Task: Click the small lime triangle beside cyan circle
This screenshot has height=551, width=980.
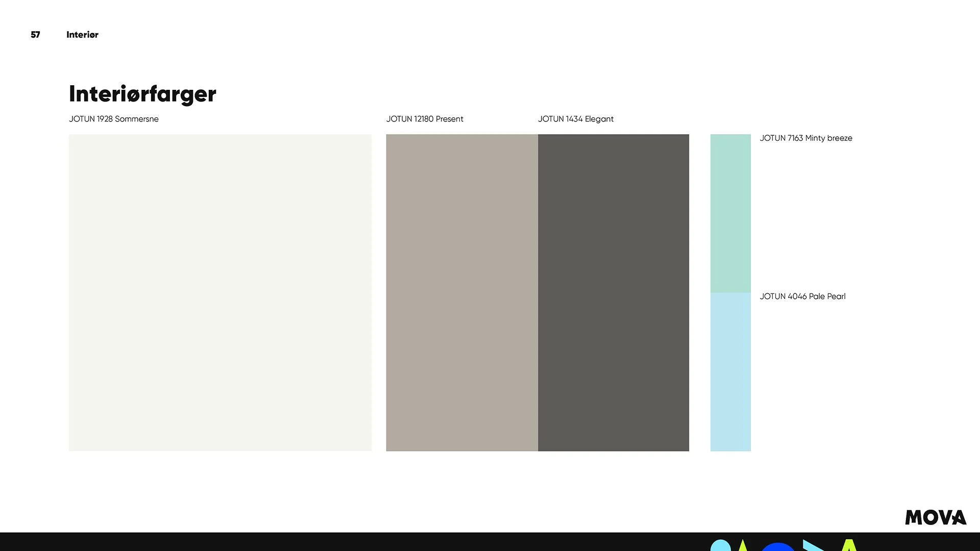Action: [x=742, y=546]
